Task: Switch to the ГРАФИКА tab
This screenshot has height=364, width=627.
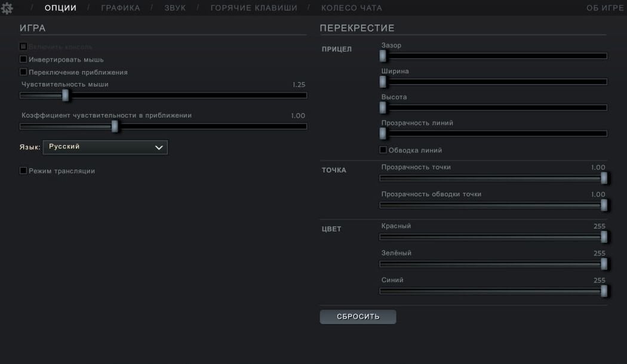Action: point(121,8)
